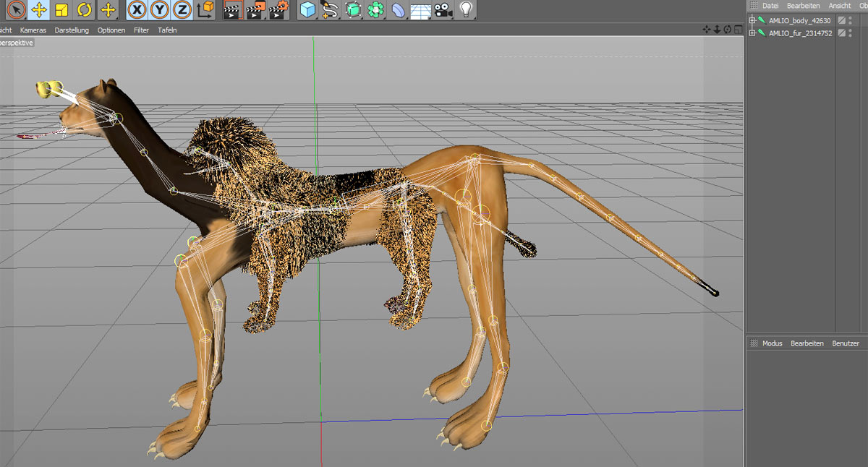
Task: Click Modus in the attribute manager
Action: pos(772,343)
